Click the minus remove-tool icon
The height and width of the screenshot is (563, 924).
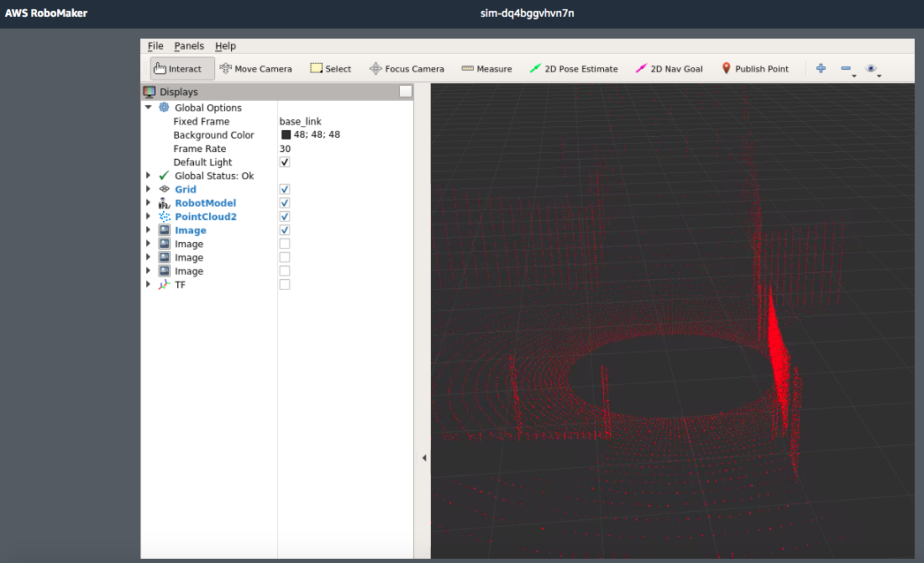coord(846,68)
